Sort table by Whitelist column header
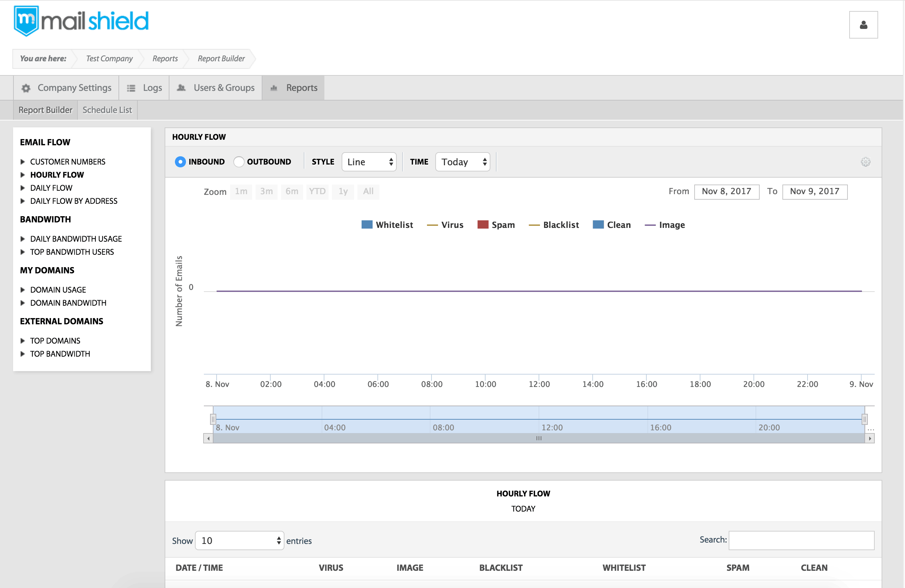 [624, 567]
